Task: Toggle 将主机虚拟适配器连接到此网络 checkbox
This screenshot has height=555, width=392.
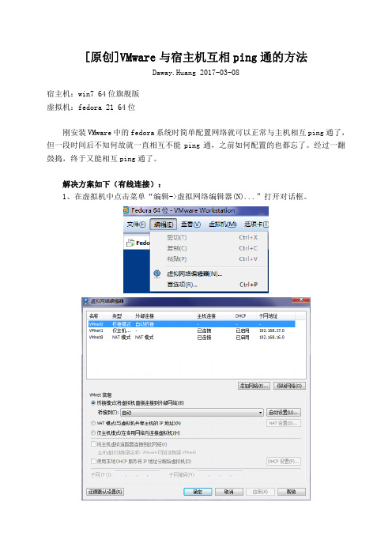Action: [x=94, y=444]
